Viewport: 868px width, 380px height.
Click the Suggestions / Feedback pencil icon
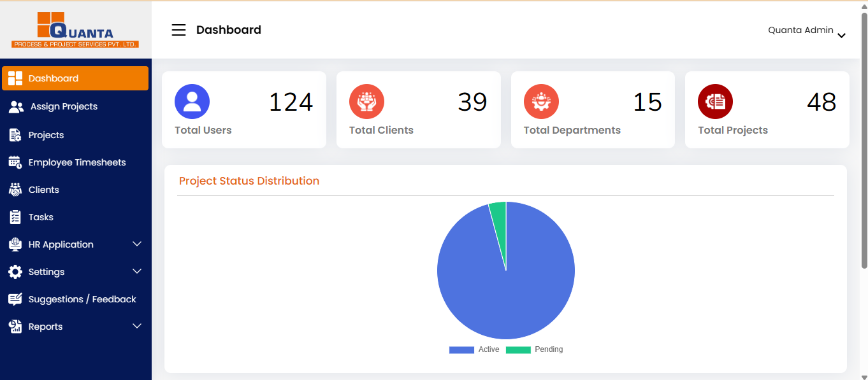15,299
